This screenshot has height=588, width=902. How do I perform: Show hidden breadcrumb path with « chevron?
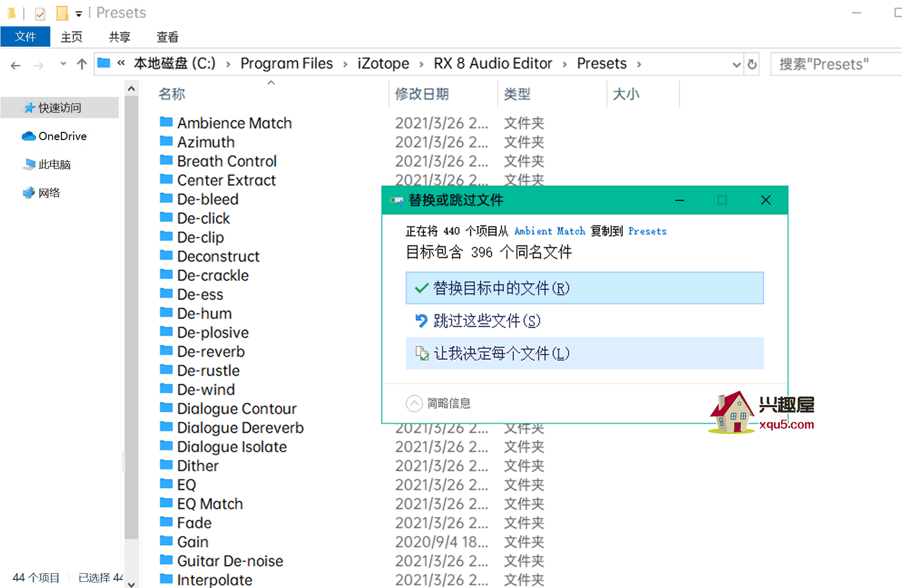(x=121, y=63)
